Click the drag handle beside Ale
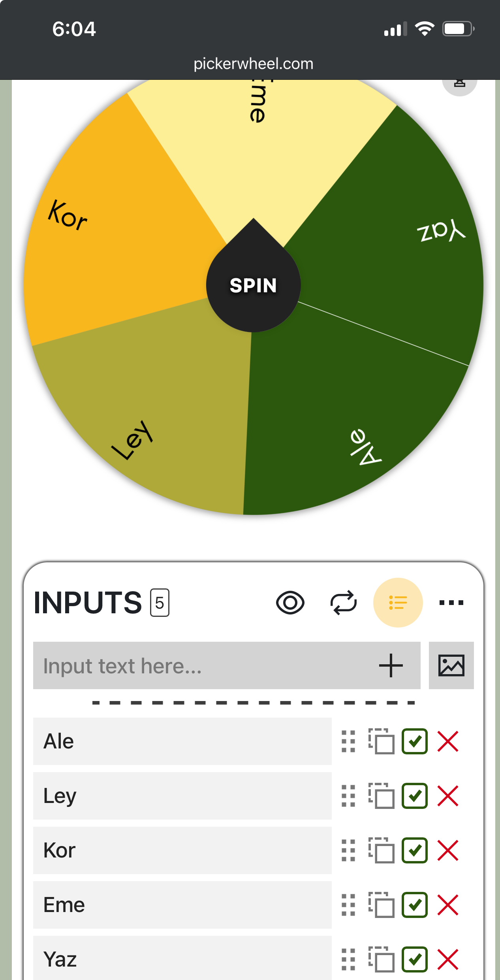This screenshot has width=500, height=980. (348, 741)
